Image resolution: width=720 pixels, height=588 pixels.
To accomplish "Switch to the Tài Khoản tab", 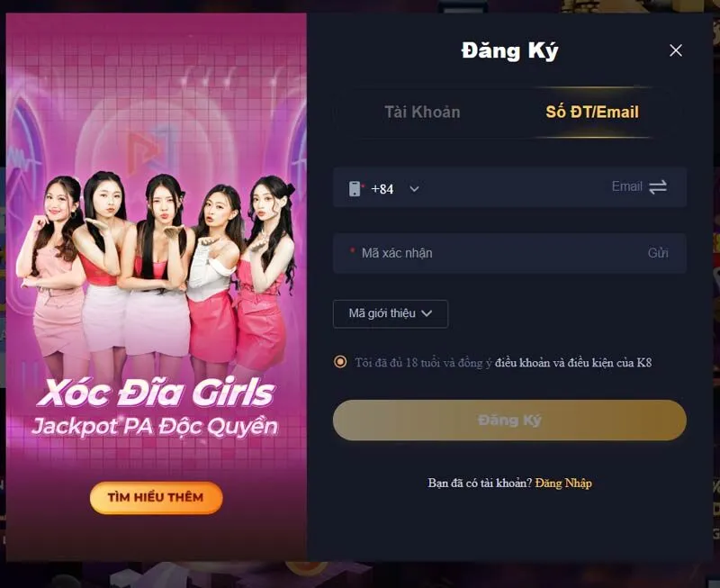I will coord(422,112).
